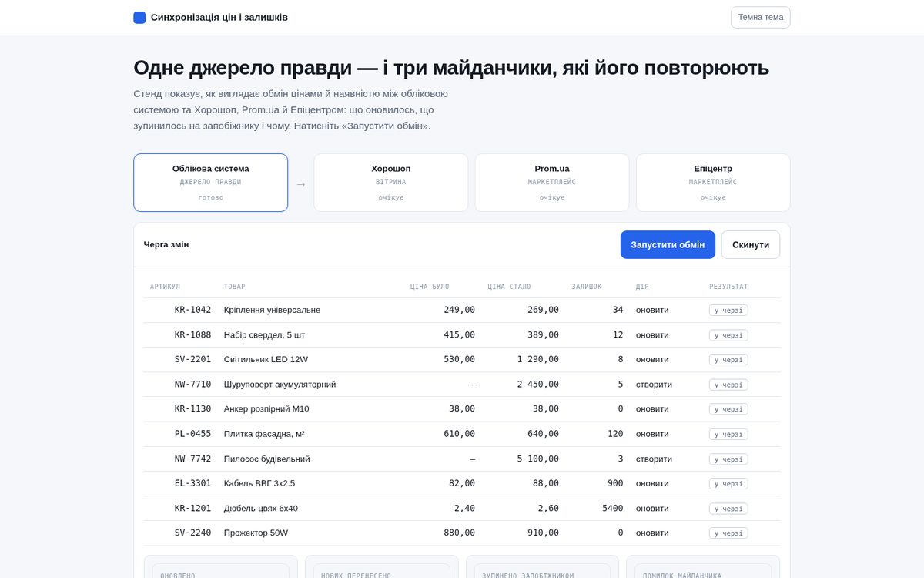Click the "Черга змін" heading
Screen dimensions: 924x578
[166, 244]
